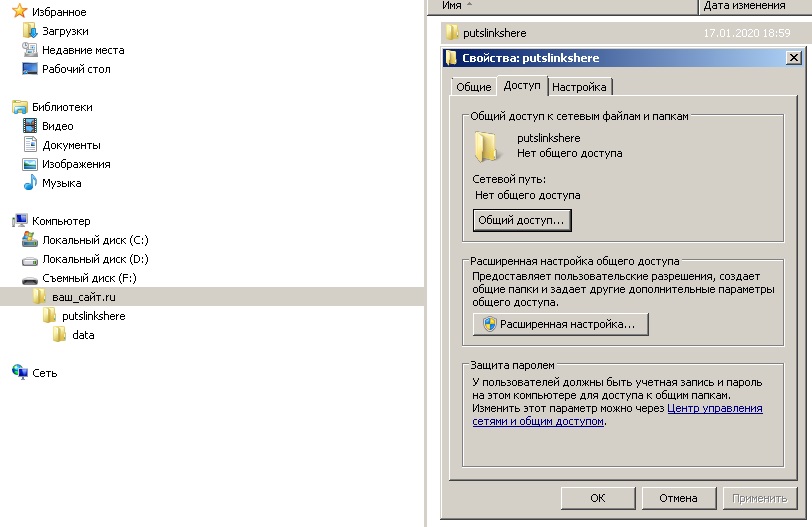Open the Видео library icon
This screenshot has width=812, height=527.
(x=30, y=126)
